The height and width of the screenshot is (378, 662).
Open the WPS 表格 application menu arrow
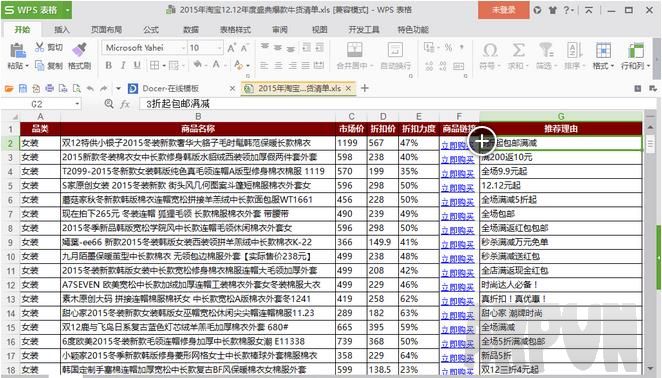pos(68,10)
